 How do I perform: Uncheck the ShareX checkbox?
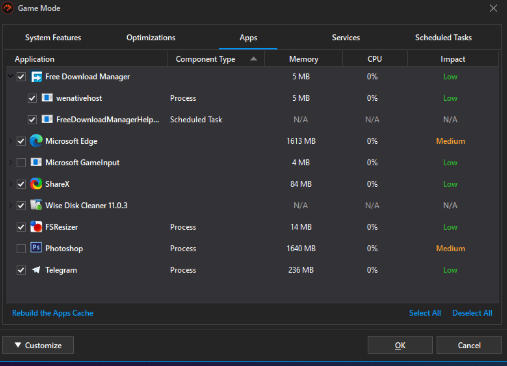point(21,184)
